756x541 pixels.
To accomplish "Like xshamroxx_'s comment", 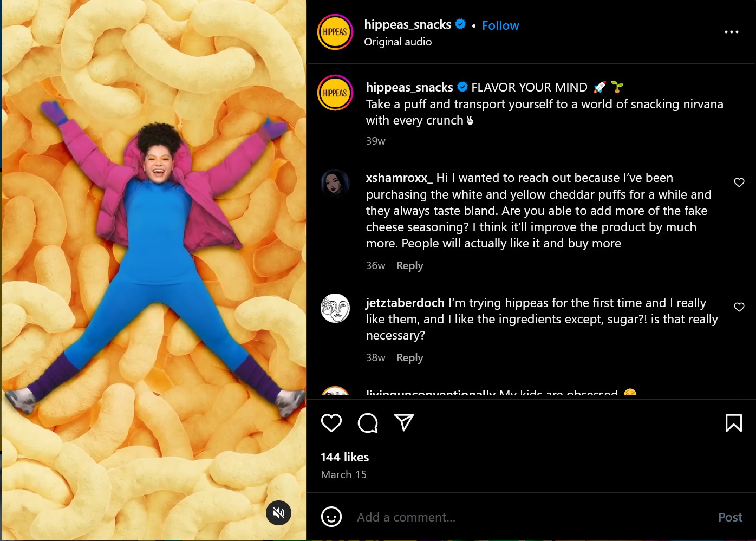I will coord(739,182).
